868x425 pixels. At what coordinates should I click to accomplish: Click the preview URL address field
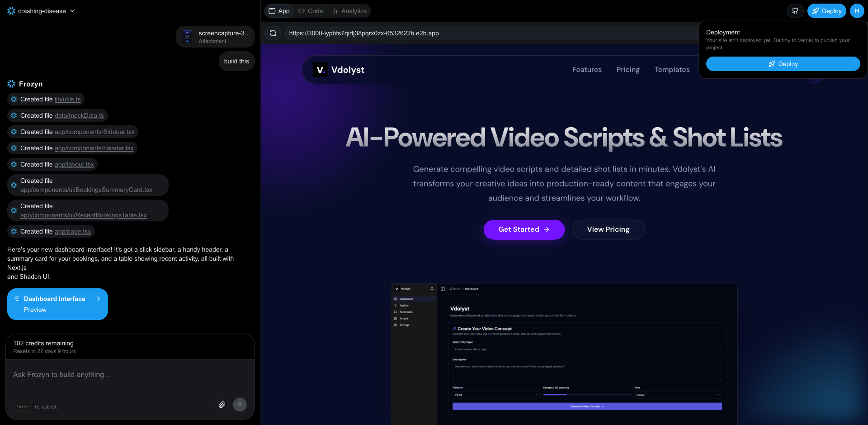pyautogui.click(x=493, y=33)
